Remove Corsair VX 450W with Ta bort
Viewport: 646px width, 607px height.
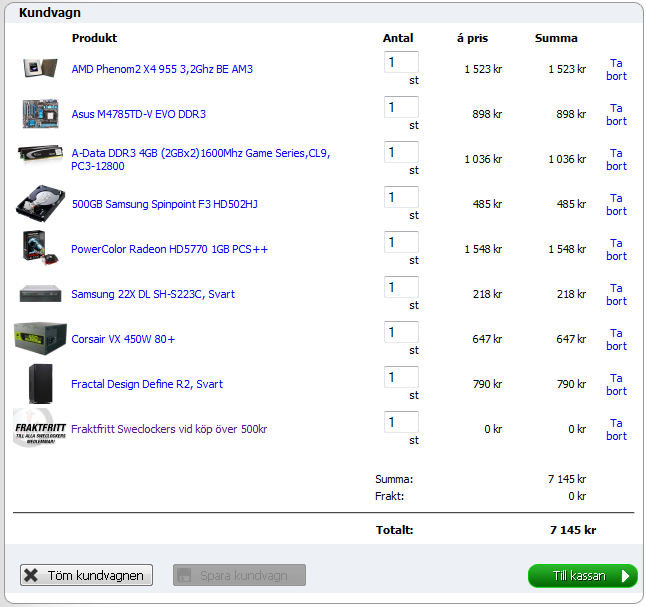(x=616, y=339)
